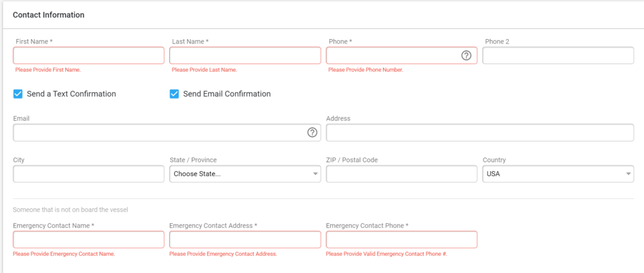Uncheck Send a Text Confirmation checkbox
The height and width of the screenshot is (273, 644).
coord(18,94)
